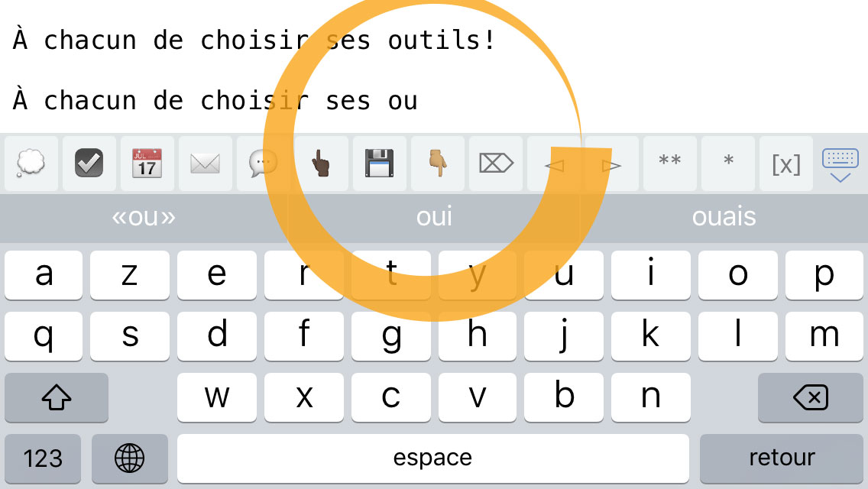Tap the speech bubble message icon
The height and width of the screenshot is (489, 868).
[x=263, y=164]
